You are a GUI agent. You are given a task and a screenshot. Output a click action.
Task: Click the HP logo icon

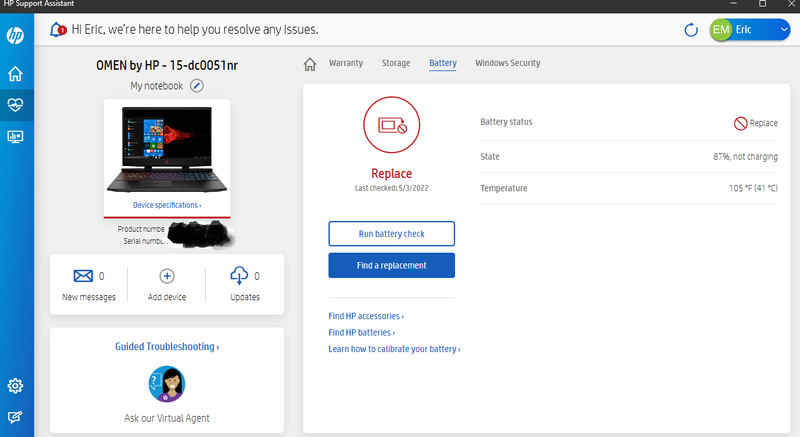16,36
